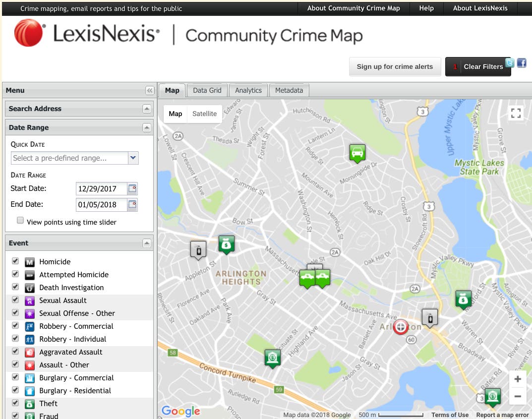Zoom out on the map

(x=518, y=396)
